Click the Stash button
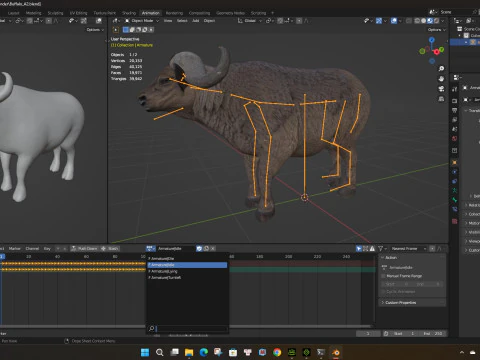Image resolution: width=480 pixels, height=360 pixels. 110,249
